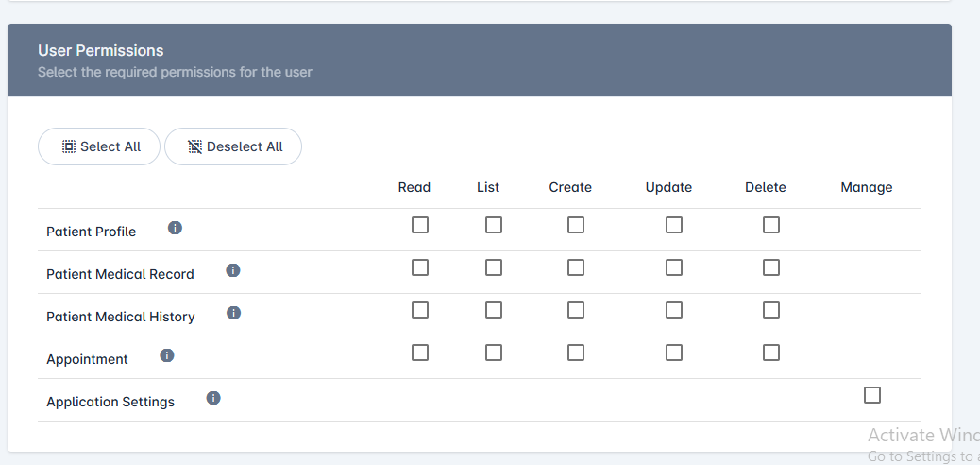Check Create permission for Patient Profile

[576, 225]
